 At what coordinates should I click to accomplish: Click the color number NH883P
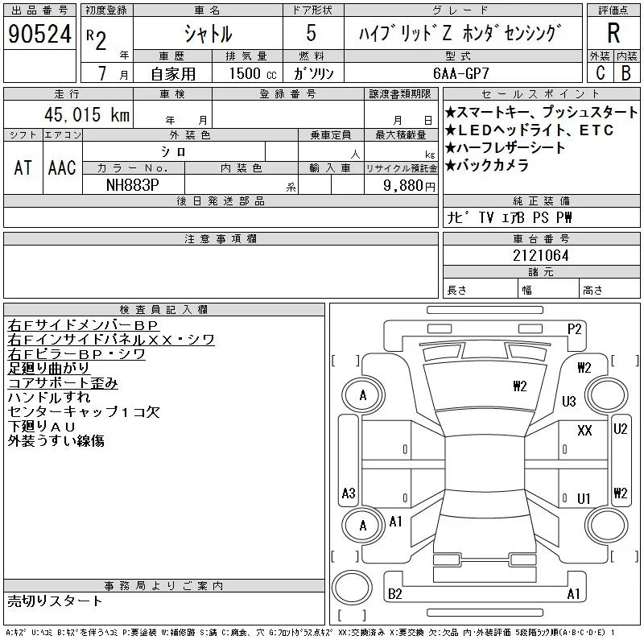pos(132,185)
